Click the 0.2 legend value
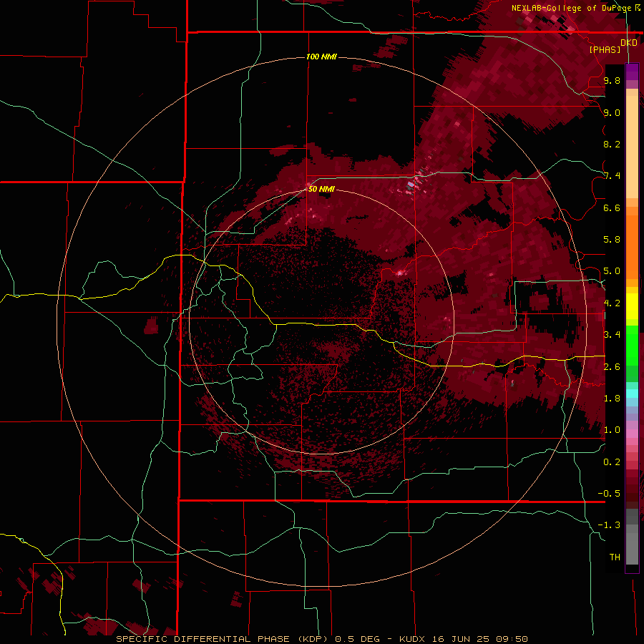The width and height of the screenshot is (644, 644). (x=612, y=462)
